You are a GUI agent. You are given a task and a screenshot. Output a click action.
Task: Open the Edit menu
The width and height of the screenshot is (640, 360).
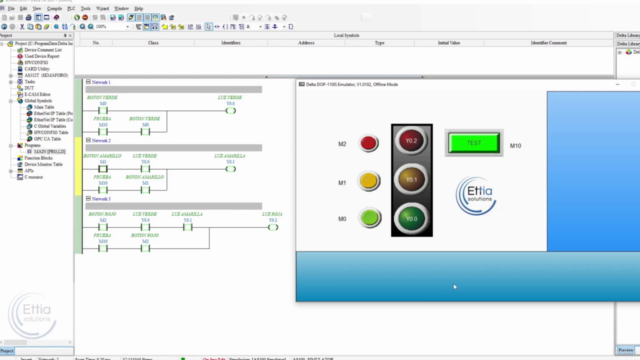click(x=24, y=8)
